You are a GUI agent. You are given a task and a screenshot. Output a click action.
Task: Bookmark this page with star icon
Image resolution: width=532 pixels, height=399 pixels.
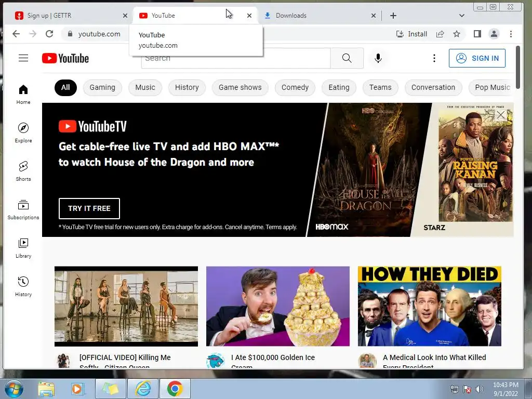coord(457,34)
